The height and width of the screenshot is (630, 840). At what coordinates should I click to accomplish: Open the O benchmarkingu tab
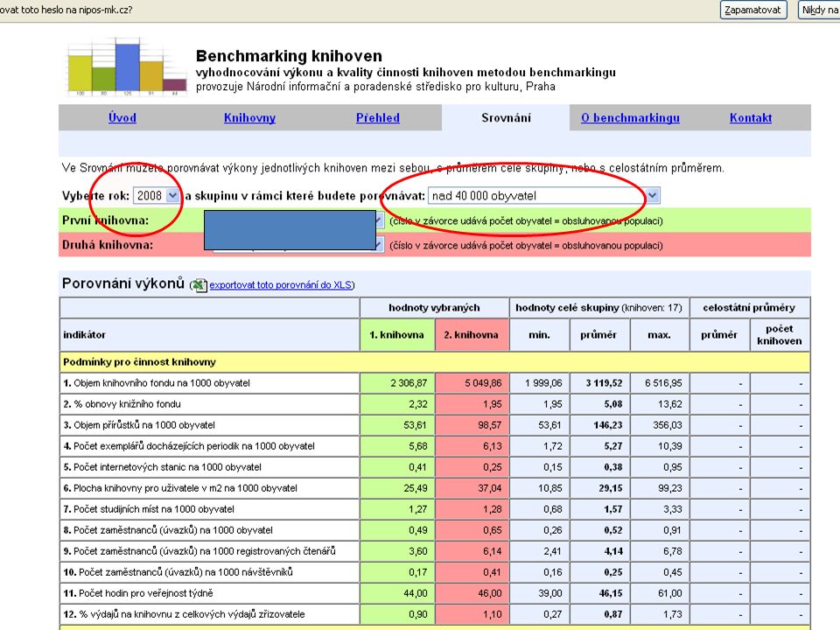coord(630,118)
